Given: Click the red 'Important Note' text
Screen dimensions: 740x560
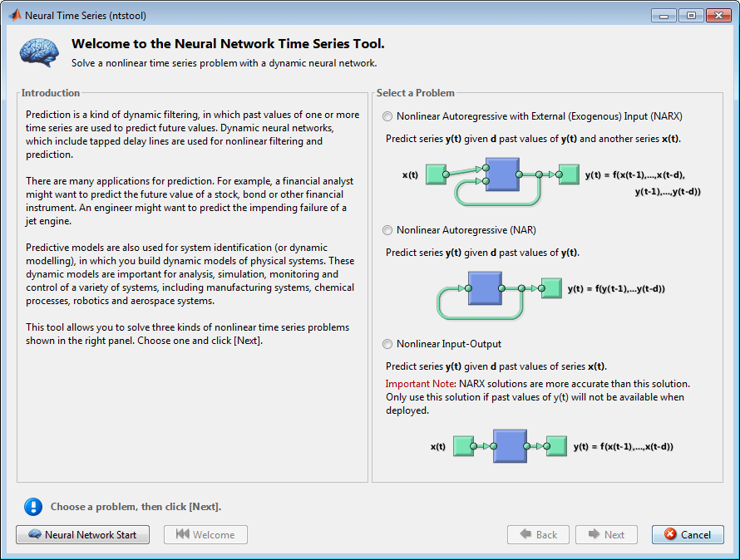Looking at the screenshot, I should point(420,384).
